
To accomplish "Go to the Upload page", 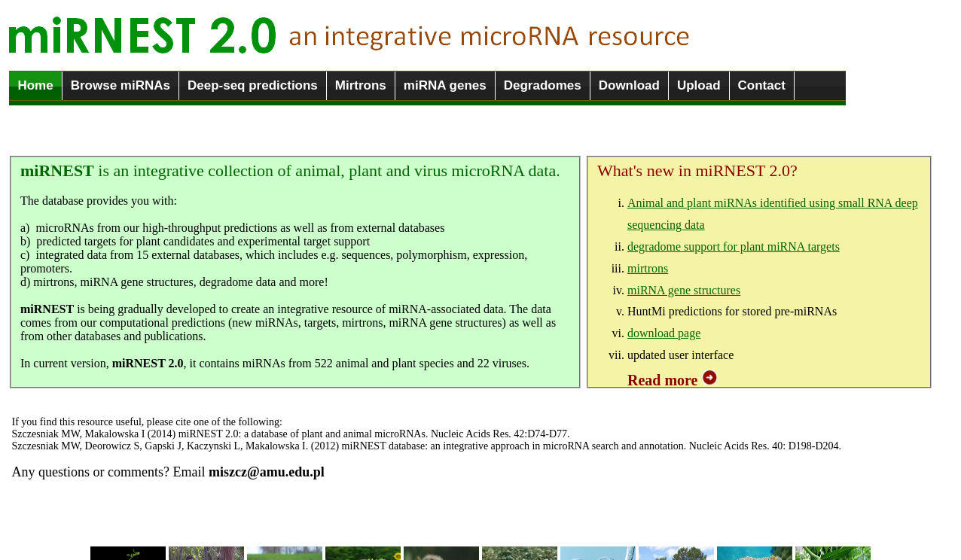I will coord(699,86).
